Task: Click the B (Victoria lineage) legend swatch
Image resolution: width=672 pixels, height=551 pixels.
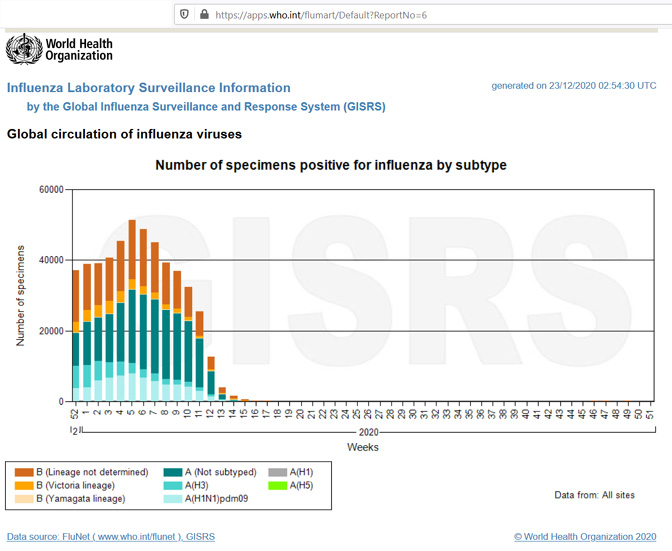Action: tap(23, 485)
